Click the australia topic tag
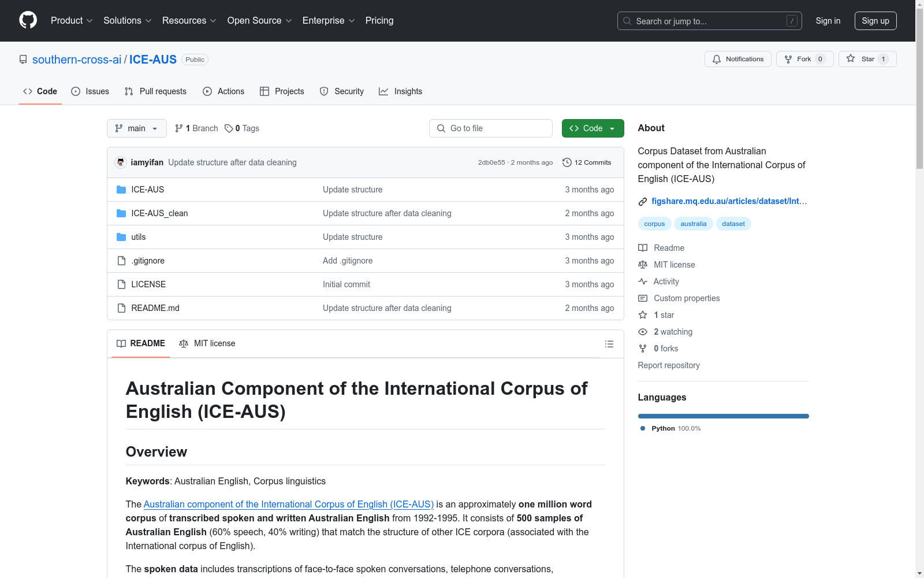Viewport: 924px width, 578px height. pos(693,224)
